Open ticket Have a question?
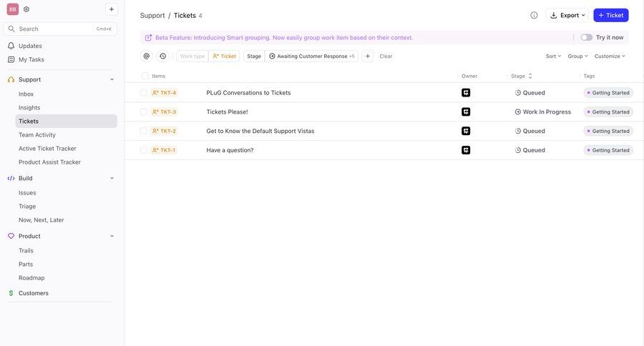The width and height of the screenshot is (644, 346). point(230,150)
